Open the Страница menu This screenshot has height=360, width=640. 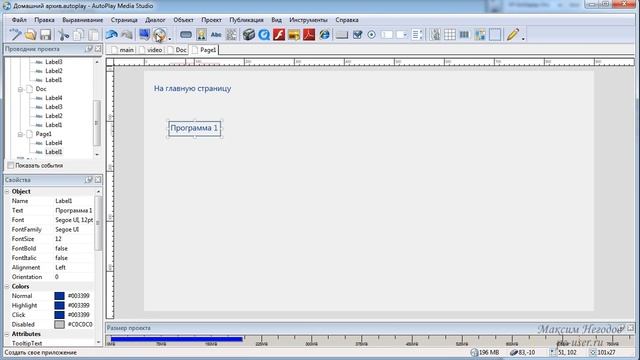[124, 20]
